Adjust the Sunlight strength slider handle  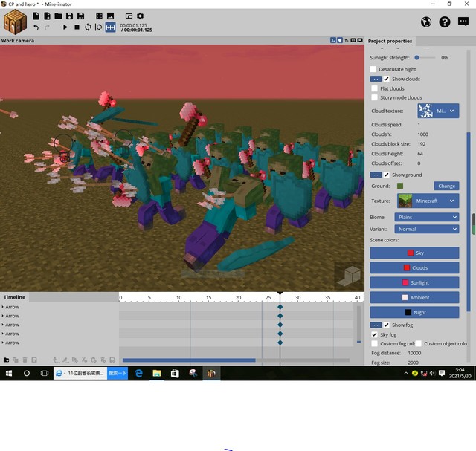[416, 58]
